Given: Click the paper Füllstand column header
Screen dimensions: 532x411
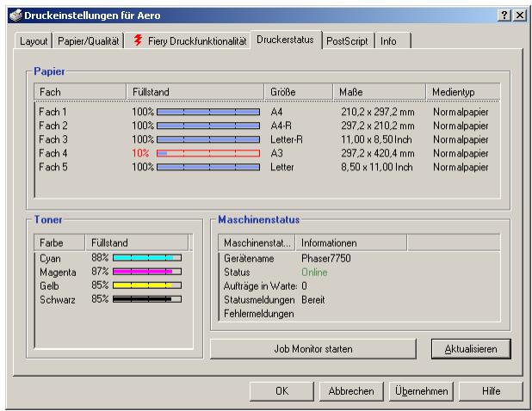Looking at the screenshot, I should (x=195, y=92).
